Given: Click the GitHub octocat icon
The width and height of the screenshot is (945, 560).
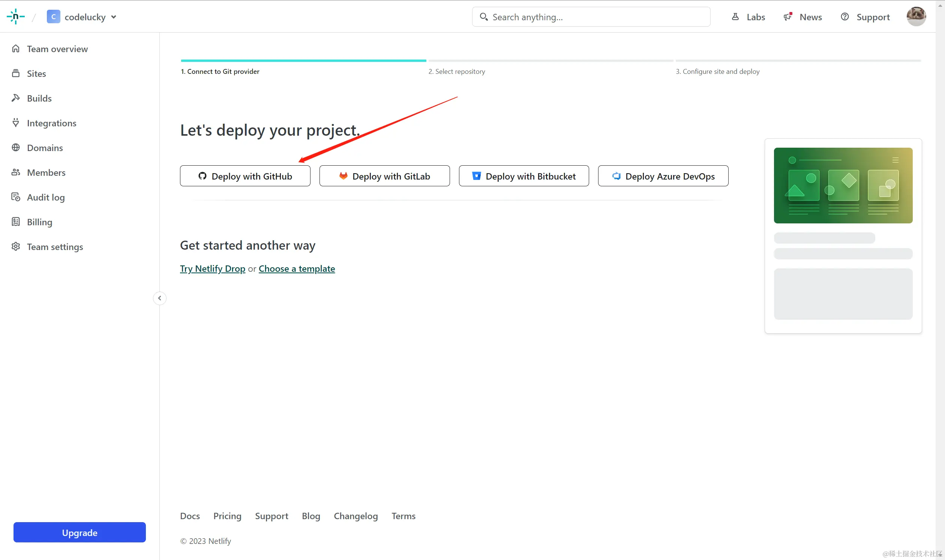Looking at the screenshot, I should tap(202, 176).
